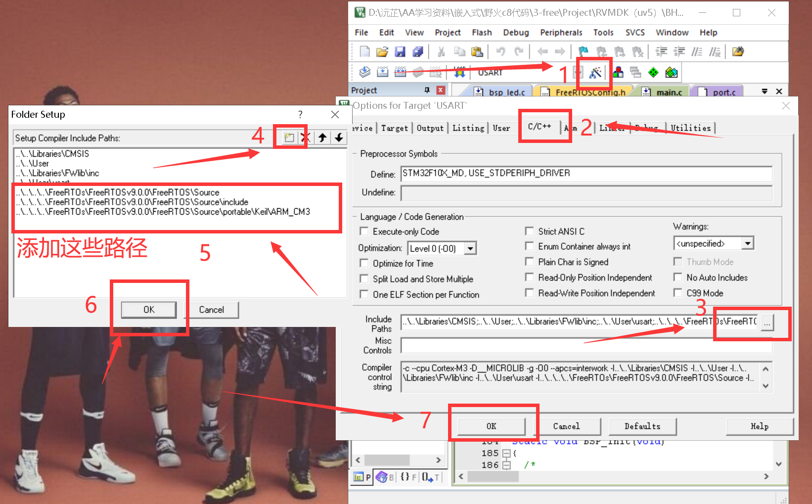Viewport: 812px width, 504px height.
Task: Click the Build target icon
Action: pyautogui.click(x=382, y=72)
